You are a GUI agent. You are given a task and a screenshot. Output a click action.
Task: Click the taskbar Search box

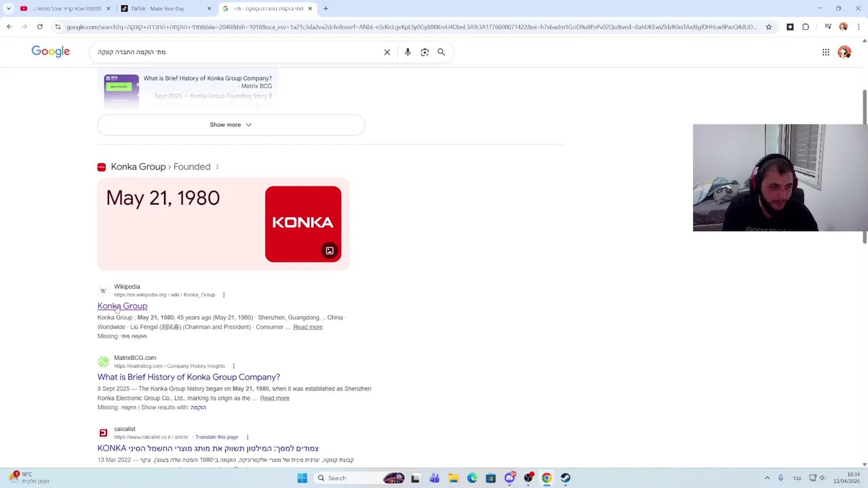click(359, 478)
